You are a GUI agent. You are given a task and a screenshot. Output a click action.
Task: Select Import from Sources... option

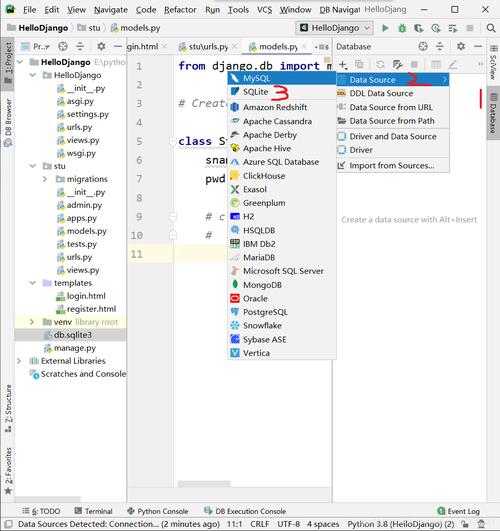(393, 166)
